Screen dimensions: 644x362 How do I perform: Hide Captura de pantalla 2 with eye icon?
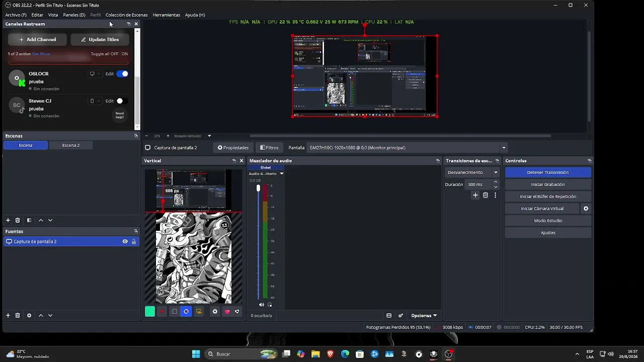click(125, 241)
